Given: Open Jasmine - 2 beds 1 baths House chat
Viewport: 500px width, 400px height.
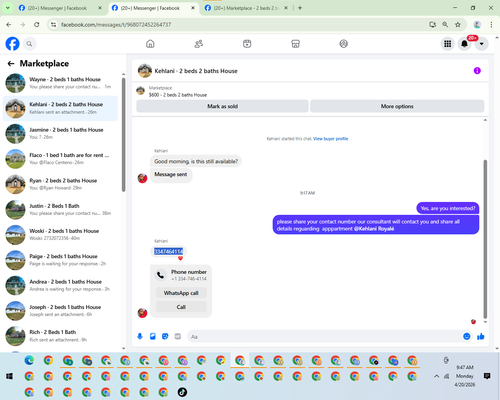Looking at the screenshot, I should [60, 133].
